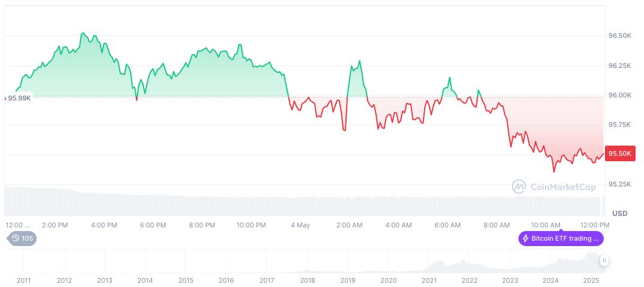Select 2019 on the timeline navigator

tap(348, 280)
